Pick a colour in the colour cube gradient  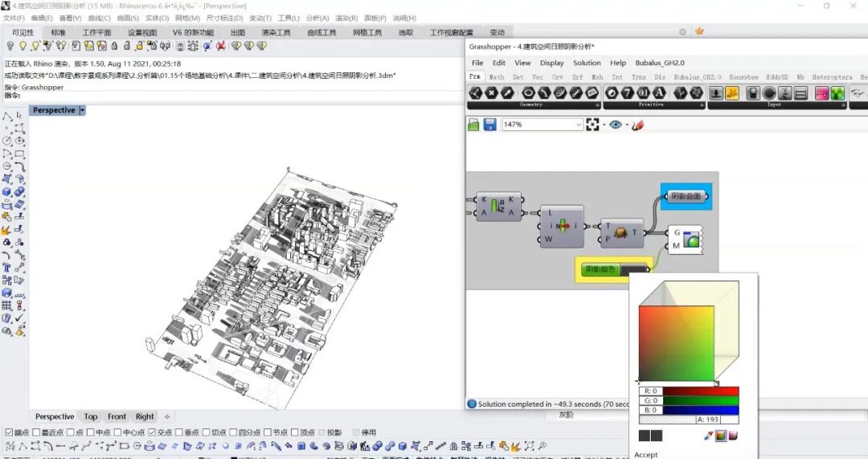(677, 343)
